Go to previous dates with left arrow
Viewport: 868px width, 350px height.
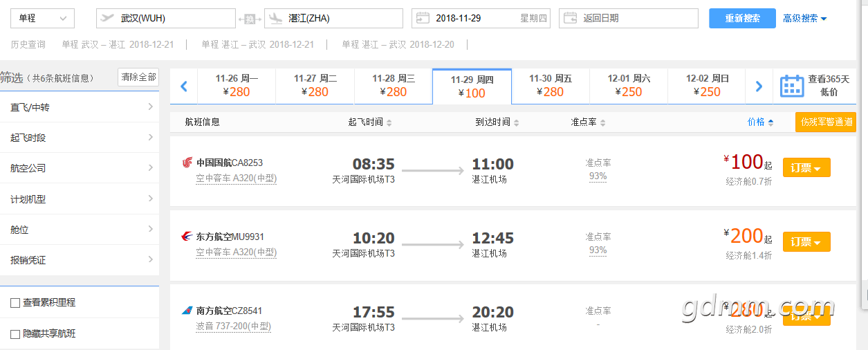click(184, 86)
